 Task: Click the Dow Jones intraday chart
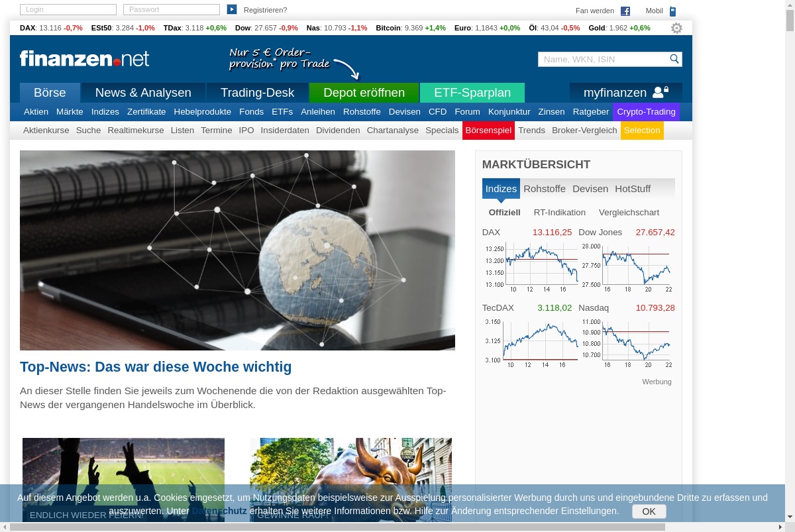coord(627,268)
